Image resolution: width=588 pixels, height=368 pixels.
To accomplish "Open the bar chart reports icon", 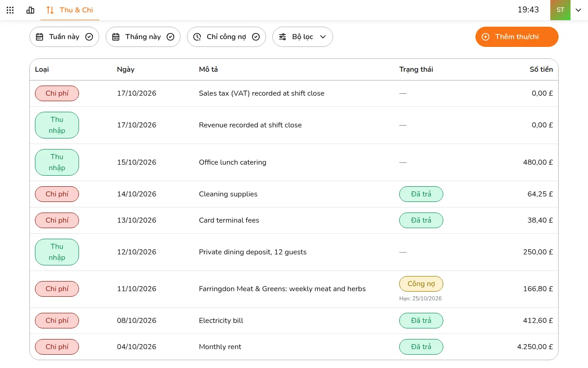I will (x=30, y=10).
